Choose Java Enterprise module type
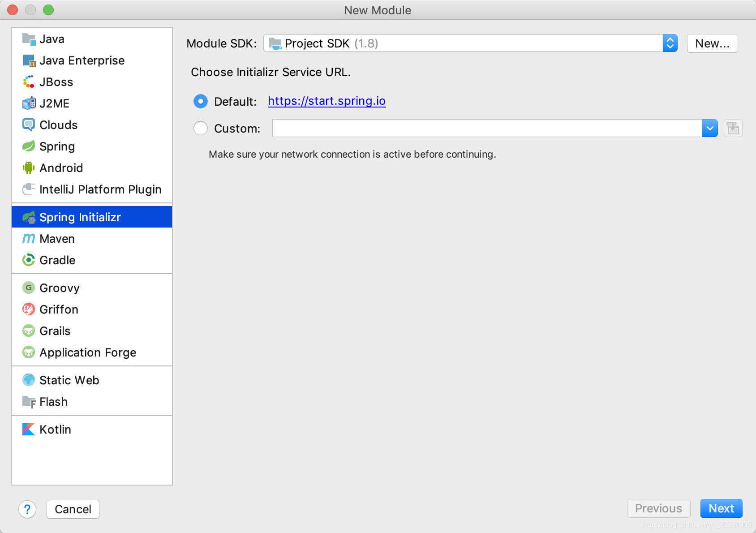This screenshot has width=756, height=533. [92, 60]
